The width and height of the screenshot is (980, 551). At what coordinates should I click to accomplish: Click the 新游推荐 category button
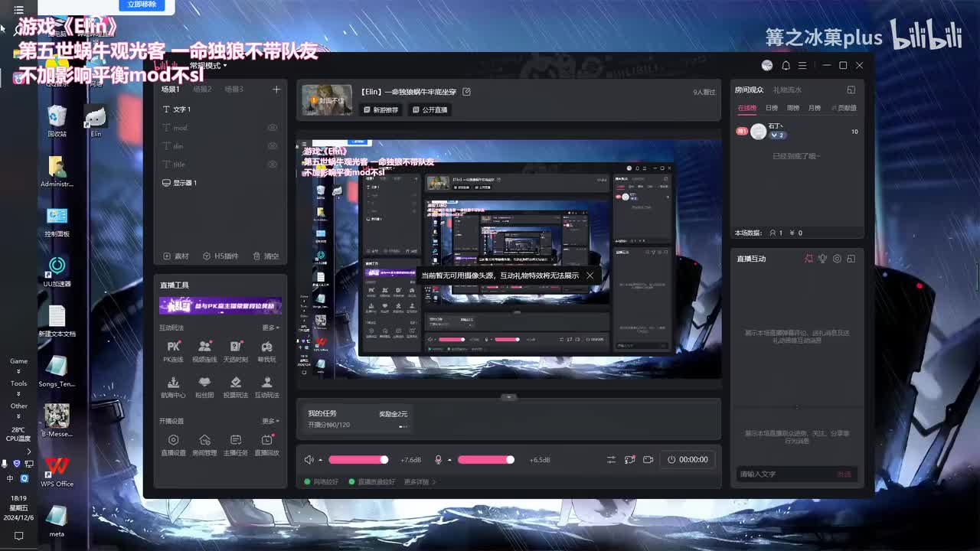381,109
